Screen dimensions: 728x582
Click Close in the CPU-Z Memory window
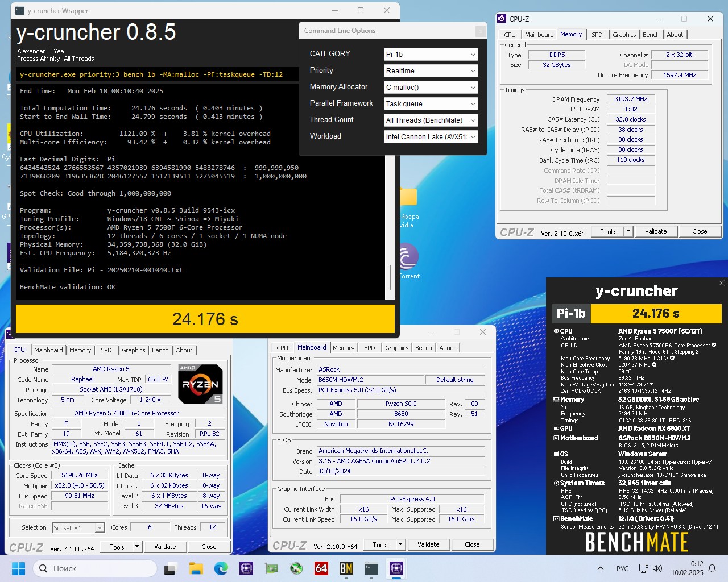click(700, 231)
